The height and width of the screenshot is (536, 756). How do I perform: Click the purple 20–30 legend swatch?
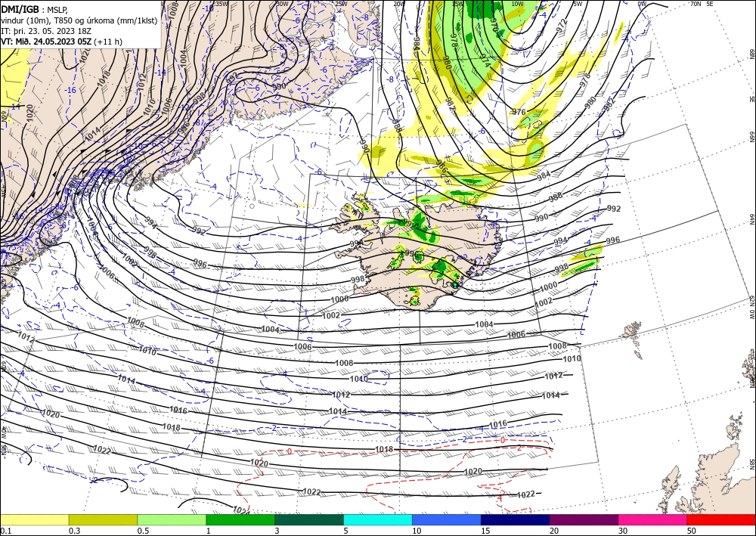click(584, 519)
